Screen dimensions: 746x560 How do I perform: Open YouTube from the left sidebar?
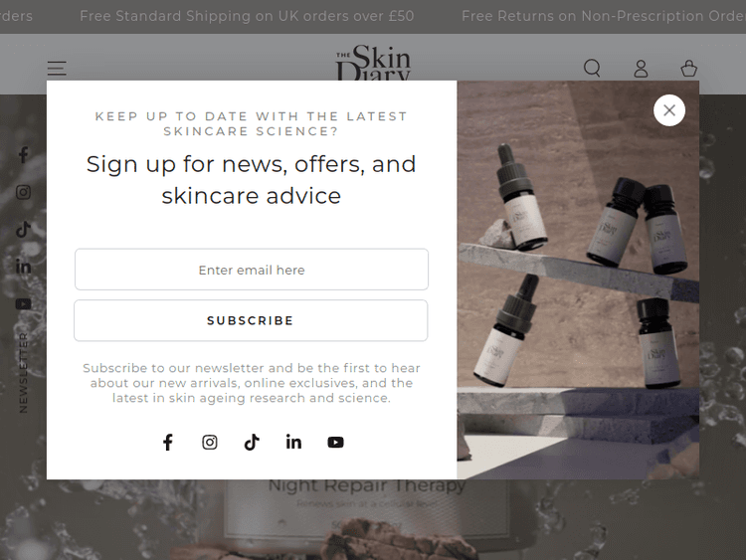[23, 304]
